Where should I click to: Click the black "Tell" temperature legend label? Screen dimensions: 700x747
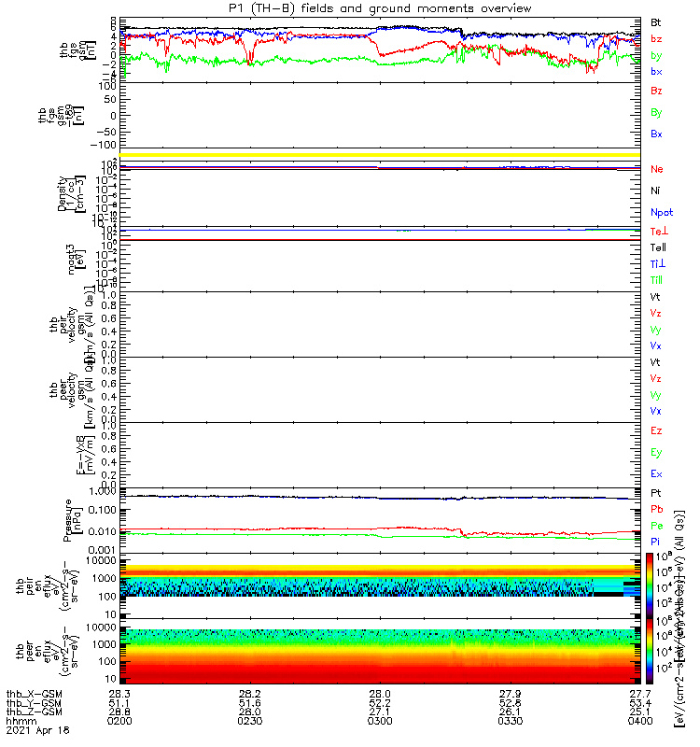click(x=658, y=247)
